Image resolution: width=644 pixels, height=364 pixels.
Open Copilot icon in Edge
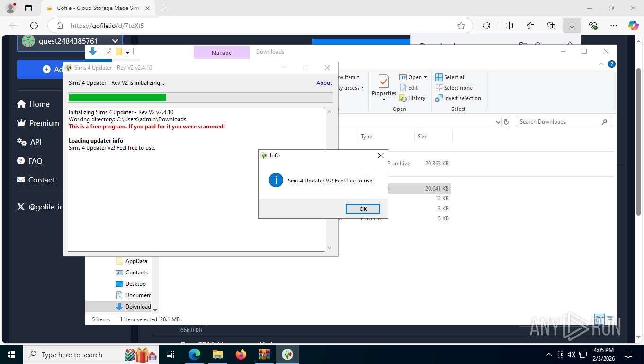(x=634, y=26)
